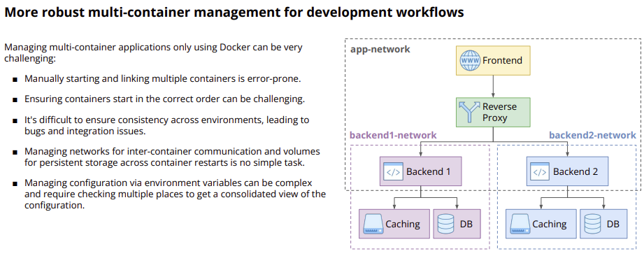Click the slide title about multi-container management
644x263 pixels.
click(234, 13)
